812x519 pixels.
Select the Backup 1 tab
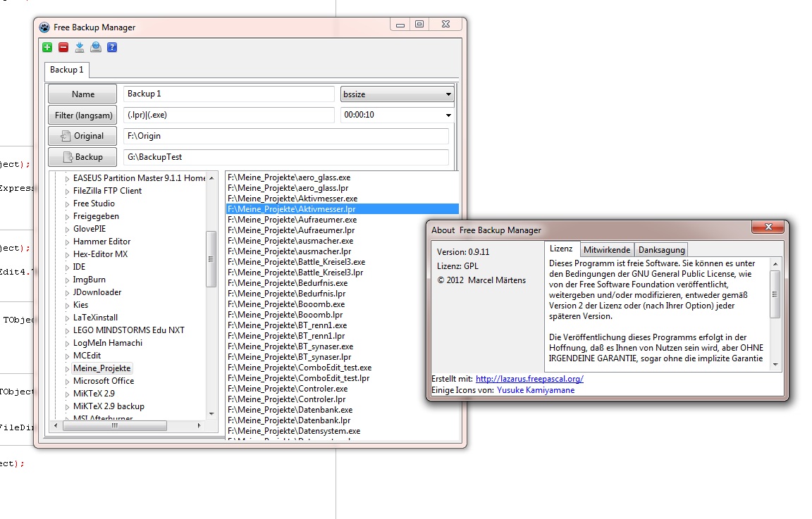tap(66, 70)
